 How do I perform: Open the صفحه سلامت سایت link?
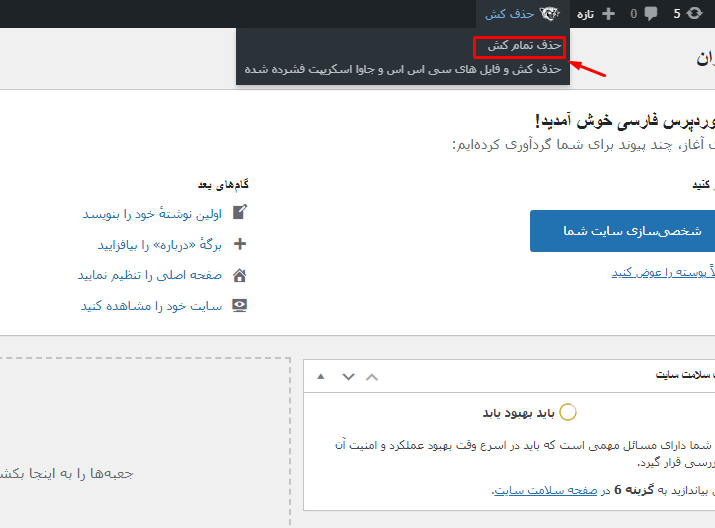point(546,491)
